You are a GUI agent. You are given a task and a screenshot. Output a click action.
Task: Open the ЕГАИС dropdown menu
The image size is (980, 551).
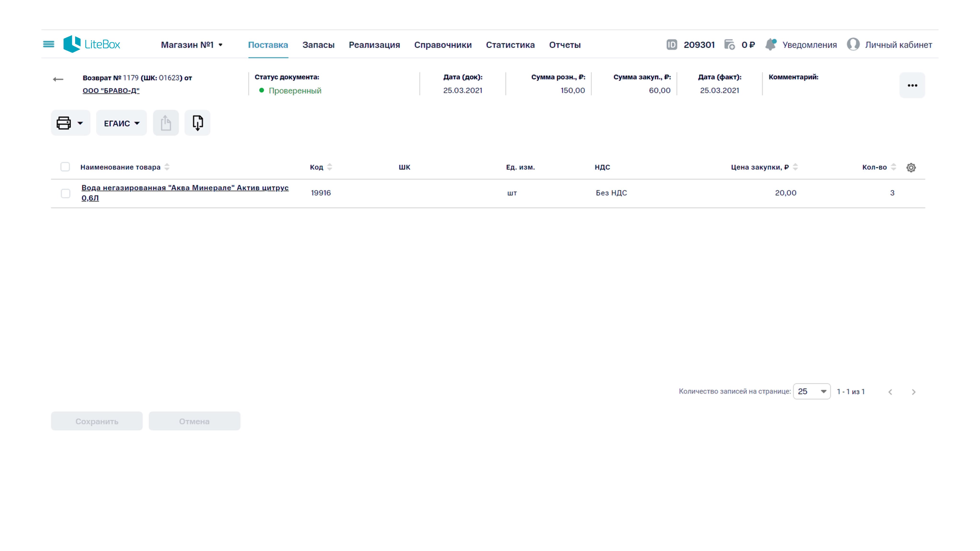(121, 123)
